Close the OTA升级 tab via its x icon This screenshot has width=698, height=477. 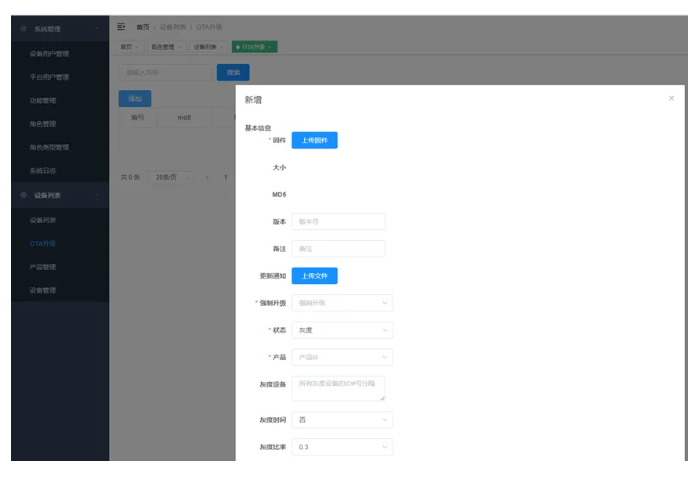click(x=270, y=47)
